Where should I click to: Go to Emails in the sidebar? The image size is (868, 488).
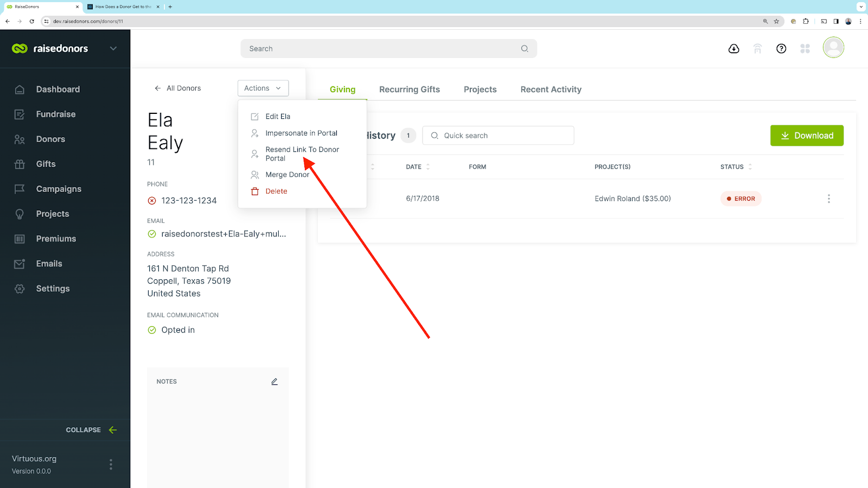[49, 264]
